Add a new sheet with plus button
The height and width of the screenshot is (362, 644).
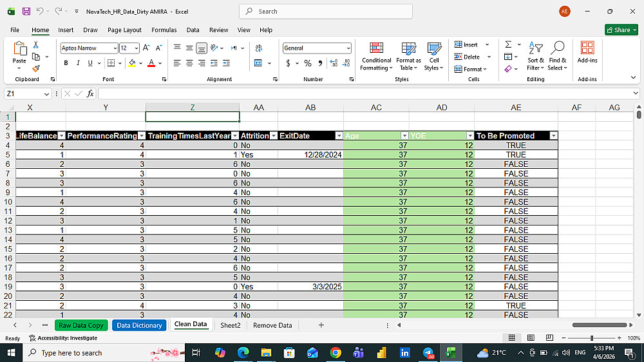[x=321, y=325]
